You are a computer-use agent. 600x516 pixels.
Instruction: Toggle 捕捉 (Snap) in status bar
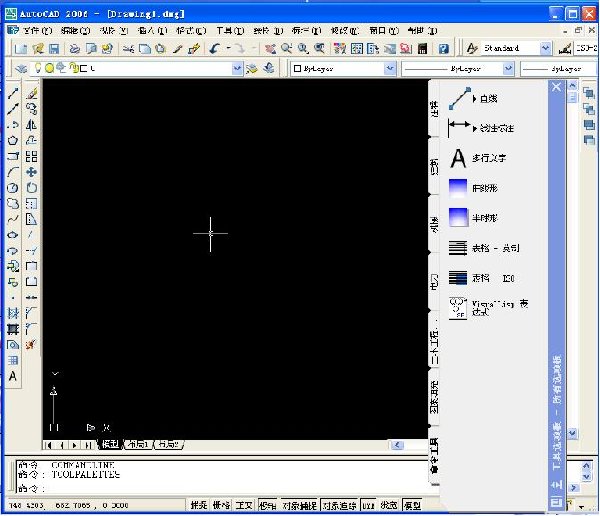click(x=199, y=505)
